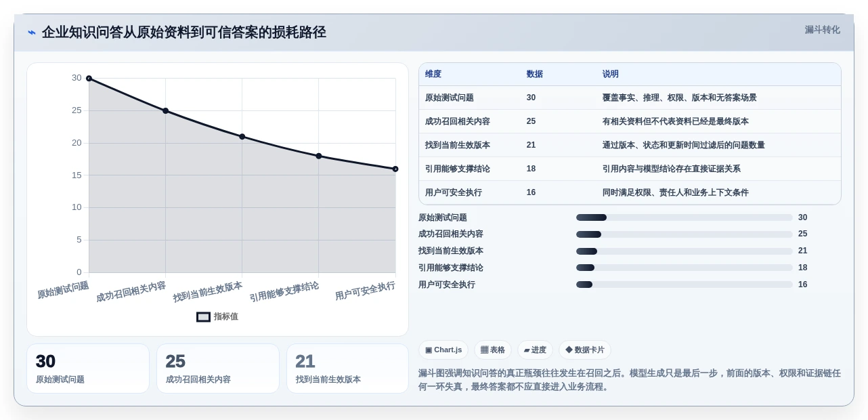Click the progress bar for 引用能够支撑结论
This screenshot has height=420, width=868.
point(685,268)
